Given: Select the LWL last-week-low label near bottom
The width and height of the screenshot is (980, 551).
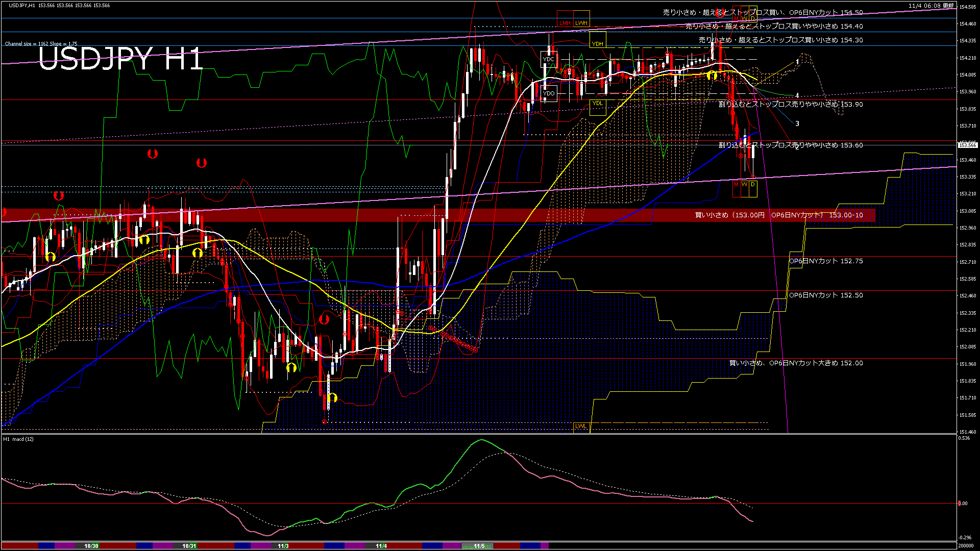Looking at the screenshot, I should (580, 426).
